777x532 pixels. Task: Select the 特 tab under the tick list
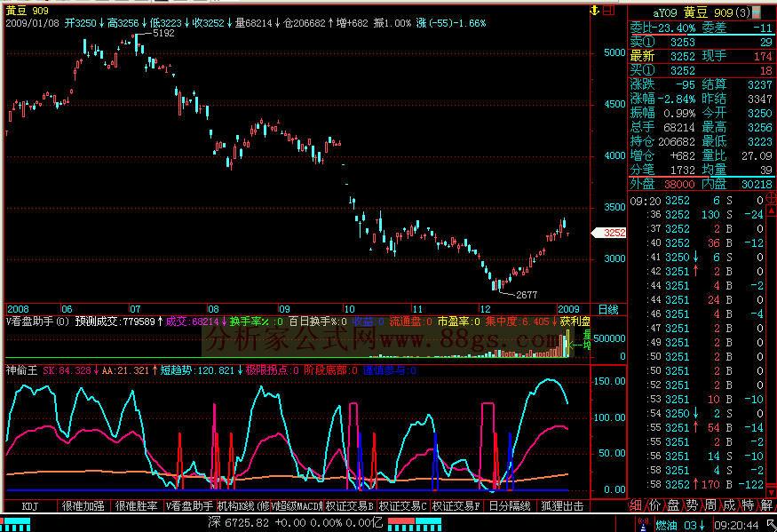748,505
